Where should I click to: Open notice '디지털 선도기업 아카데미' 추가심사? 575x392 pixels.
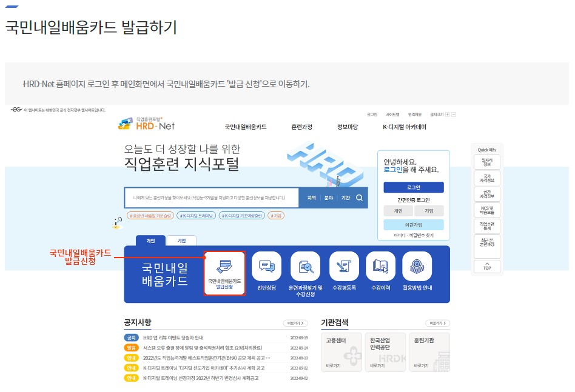tap(204, 368)
